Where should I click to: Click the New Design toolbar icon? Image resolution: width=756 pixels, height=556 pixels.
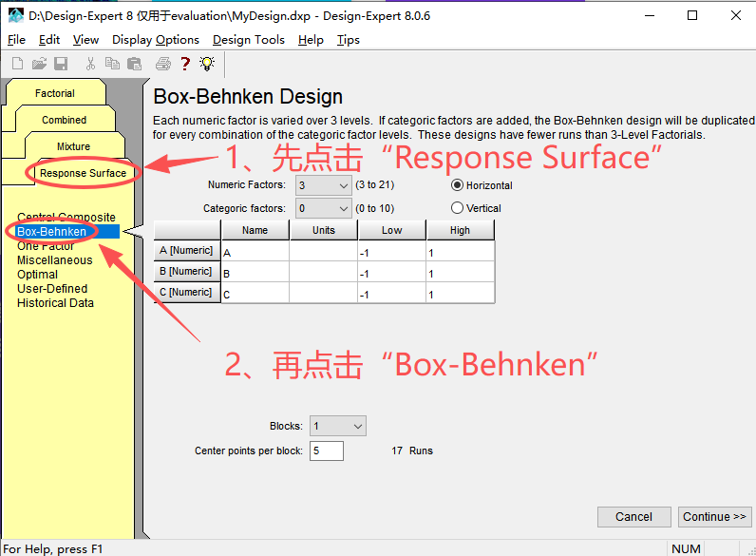pyautogui.click(x=17, y=64)
